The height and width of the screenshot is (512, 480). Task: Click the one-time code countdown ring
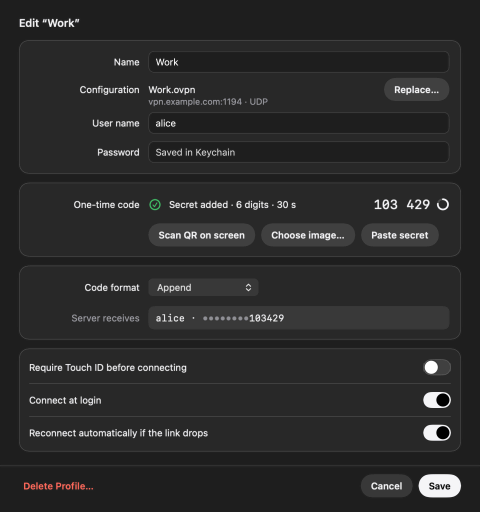pyautogui.click(x=443, y=205)
